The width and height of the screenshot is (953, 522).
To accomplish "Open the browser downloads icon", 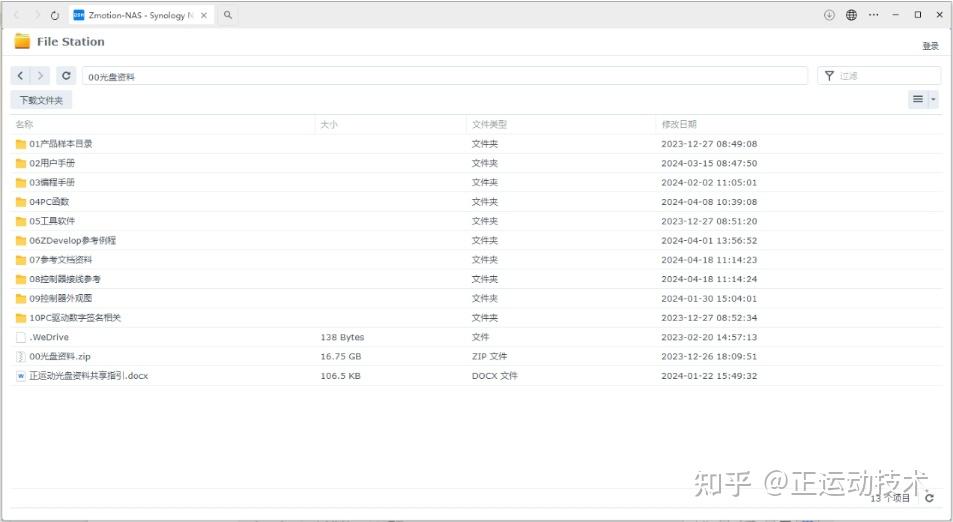I will tap(829, 15).
